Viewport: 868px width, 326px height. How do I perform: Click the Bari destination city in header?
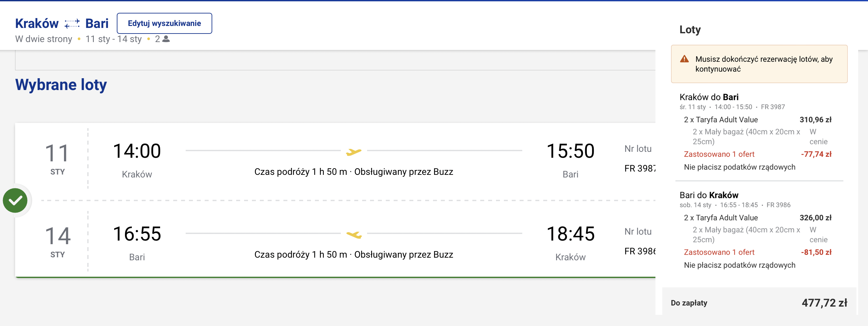pyautogui.click(x=97, y=24)
